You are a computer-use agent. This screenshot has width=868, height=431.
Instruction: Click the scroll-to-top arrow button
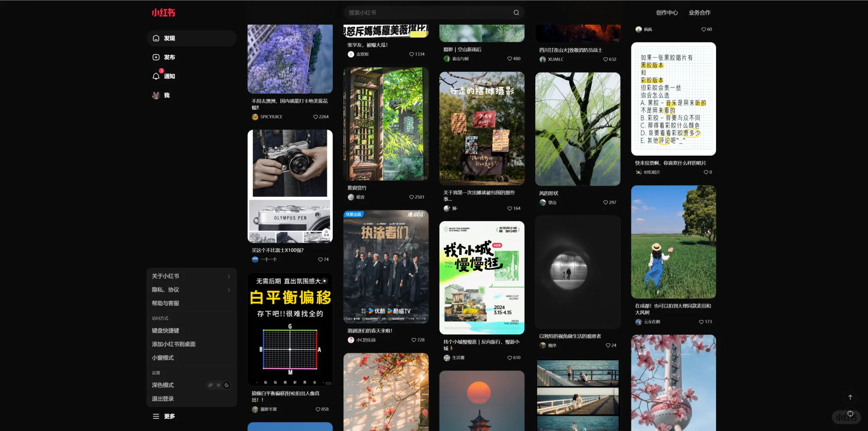(850, 397)
